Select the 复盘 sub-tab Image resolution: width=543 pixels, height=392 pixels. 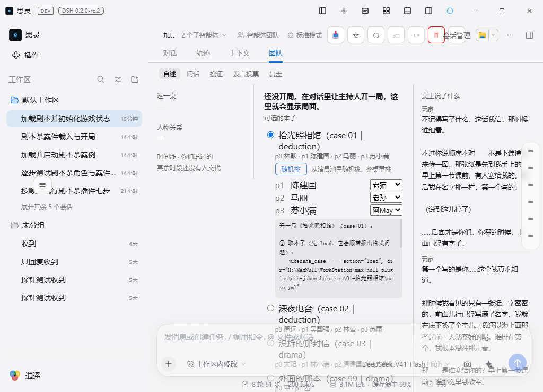(276, 74)
